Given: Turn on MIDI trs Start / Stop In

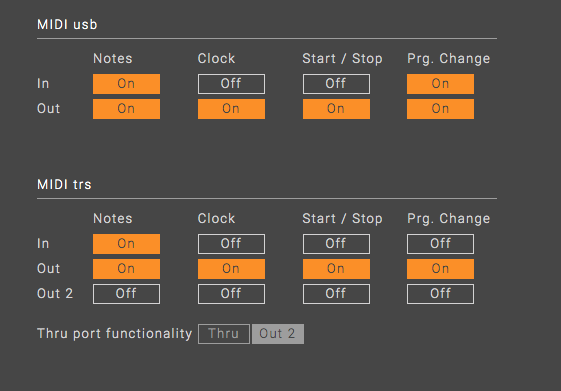Looking at the screenshot, I should tap(336, 244).
